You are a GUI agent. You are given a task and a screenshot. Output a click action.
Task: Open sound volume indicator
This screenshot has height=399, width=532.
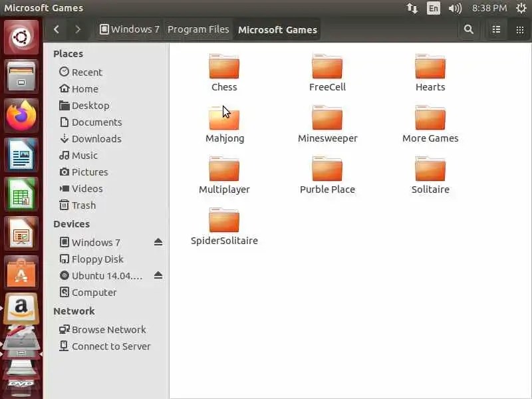point(455,8)
